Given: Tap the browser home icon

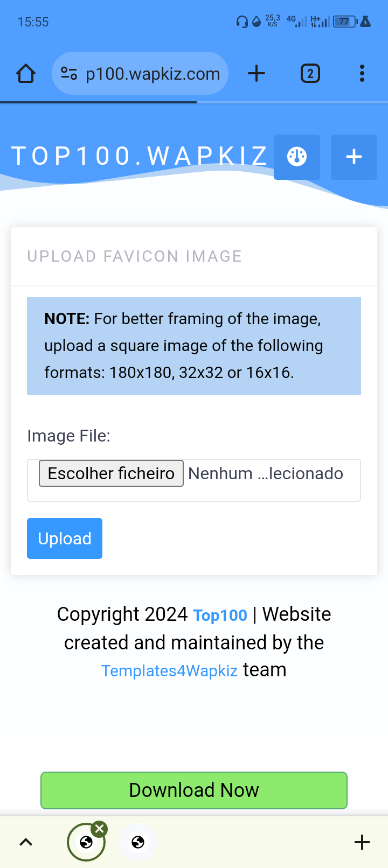Looking at the screenshot, I should click(x=26, y=73).
